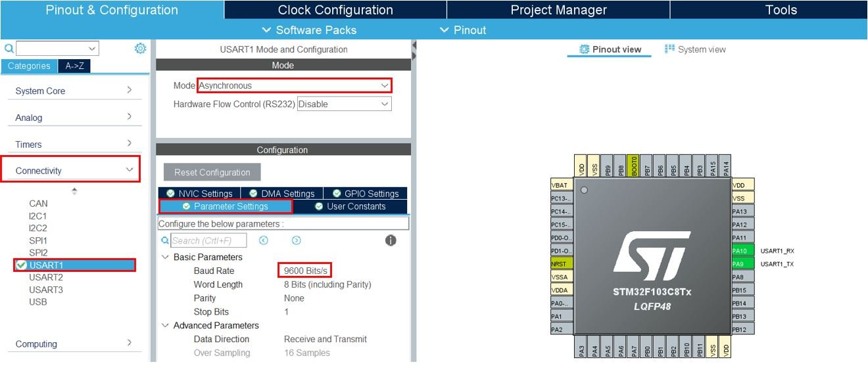Go to next search result arrow
Image resolution: width=868 pixels, height=377 pixels.
click(297, 240)
